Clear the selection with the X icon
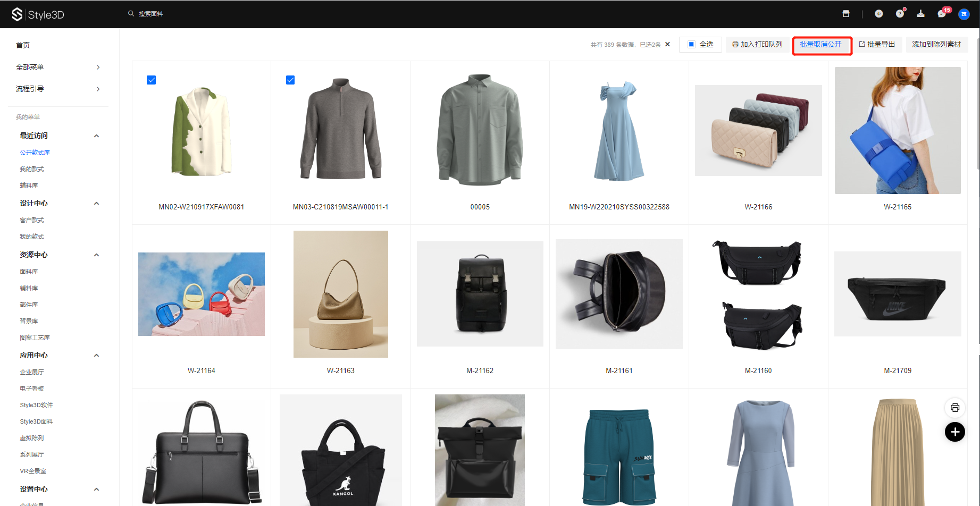This screenshot has height=506, width=980. pyautogui.click(x=667, y=45)
